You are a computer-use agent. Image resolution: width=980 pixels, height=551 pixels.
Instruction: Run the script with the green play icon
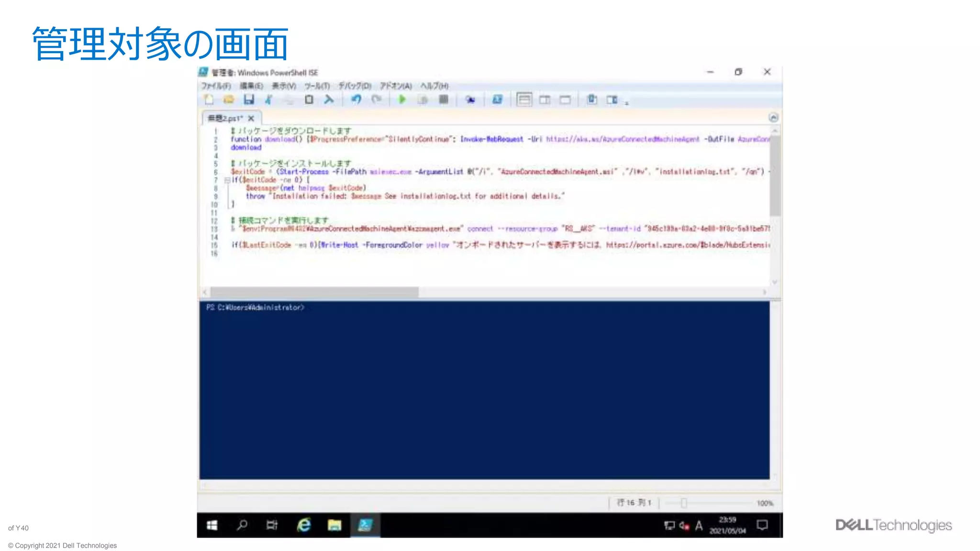(402, 99)
